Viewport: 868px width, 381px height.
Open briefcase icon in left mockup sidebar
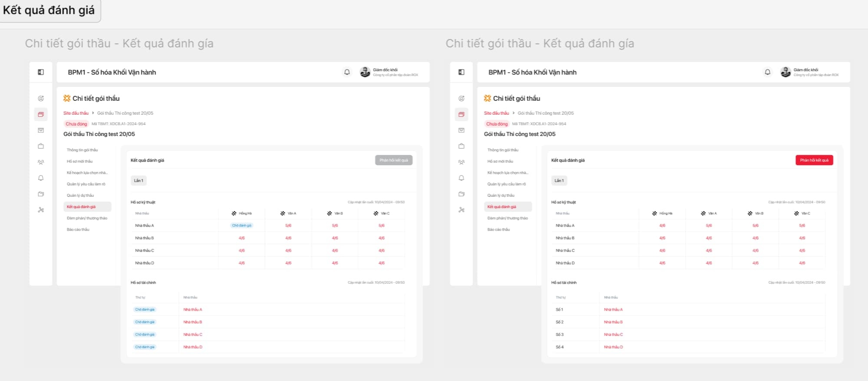41,146
